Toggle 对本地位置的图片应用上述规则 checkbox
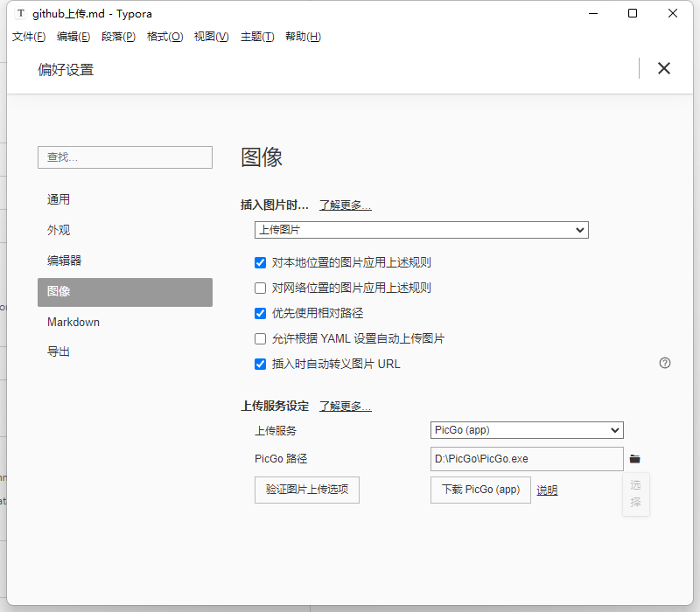This screenshot has width=700, height=612. [260, 263]
